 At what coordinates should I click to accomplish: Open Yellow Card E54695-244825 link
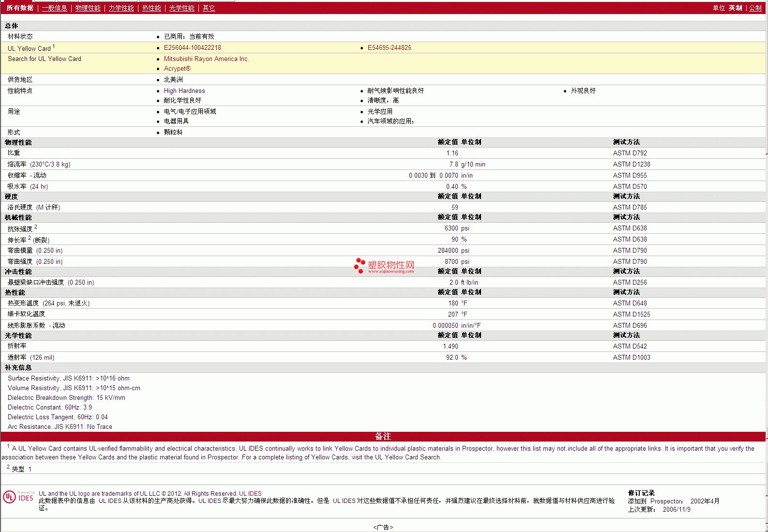[390, 48]
